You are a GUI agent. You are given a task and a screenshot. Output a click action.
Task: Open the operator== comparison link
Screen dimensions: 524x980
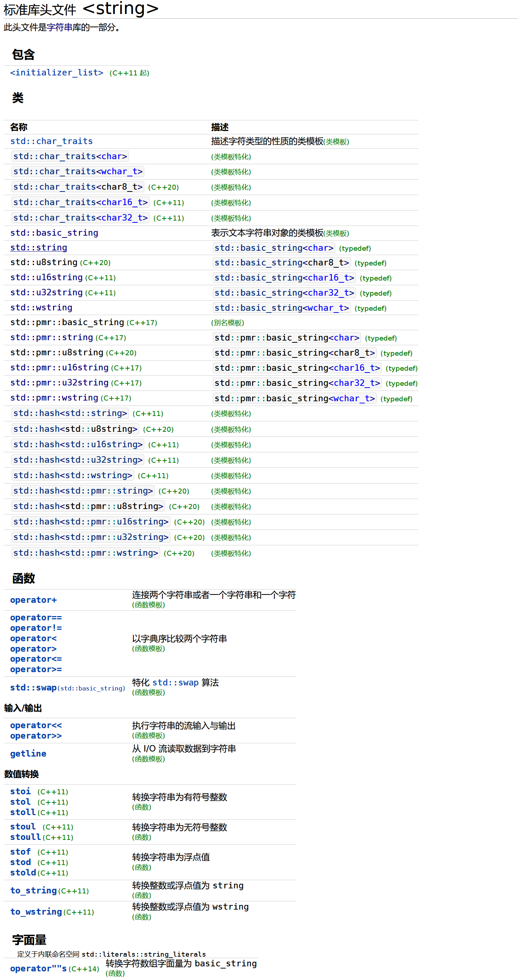tap(36, 618)
